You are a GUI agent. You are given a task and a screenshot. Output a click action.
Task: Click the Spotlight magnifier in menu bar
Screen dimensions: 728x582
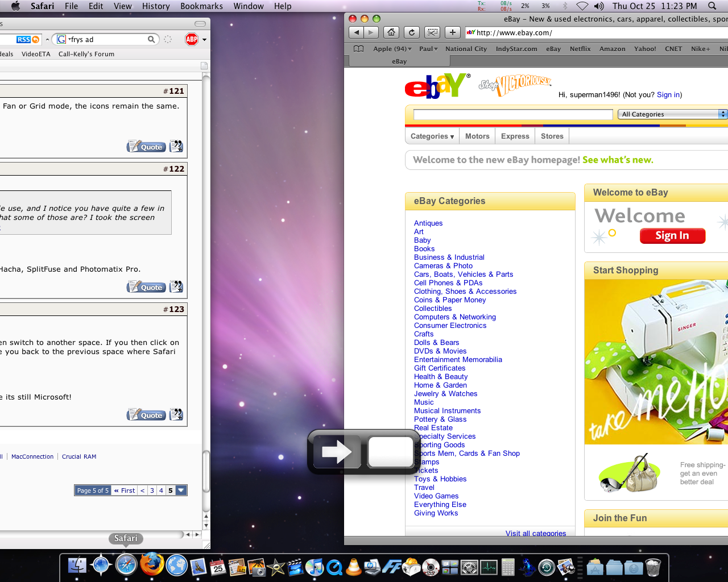click(712, 6)
